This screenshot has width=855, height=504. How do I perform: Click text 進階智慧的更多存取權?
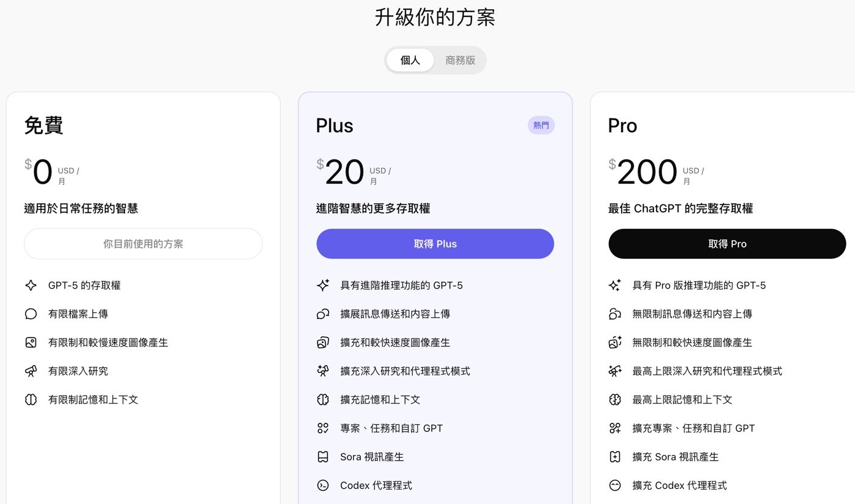[x=373, y=209]
